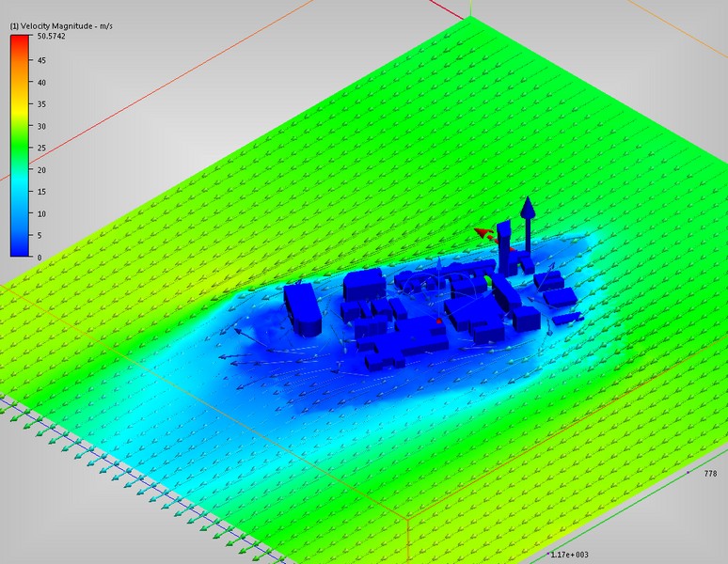
Task: Click the 20 legend tick label
Action: (41, 170)
